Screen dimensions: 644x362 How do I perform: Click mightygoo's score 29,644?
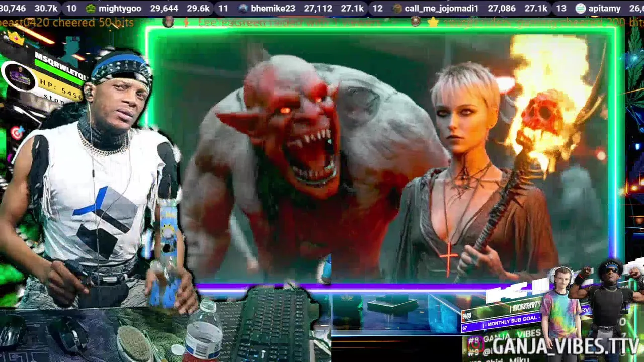pyautogui.click(x=164, y=8)
